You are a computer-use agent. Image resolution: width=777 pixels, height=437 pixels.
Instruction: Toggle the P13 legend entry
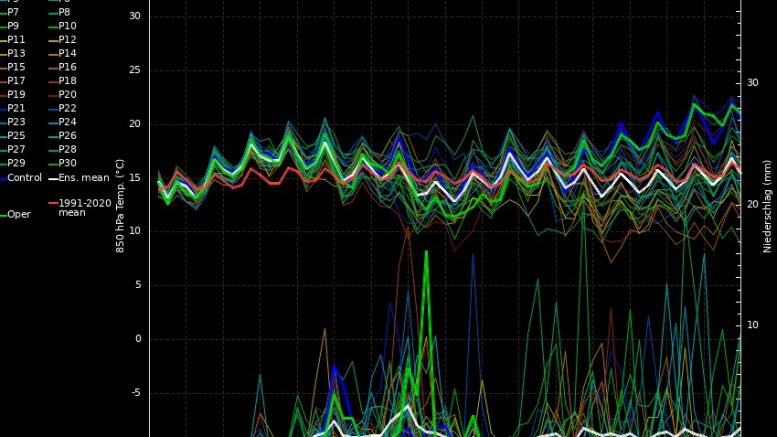20,53
